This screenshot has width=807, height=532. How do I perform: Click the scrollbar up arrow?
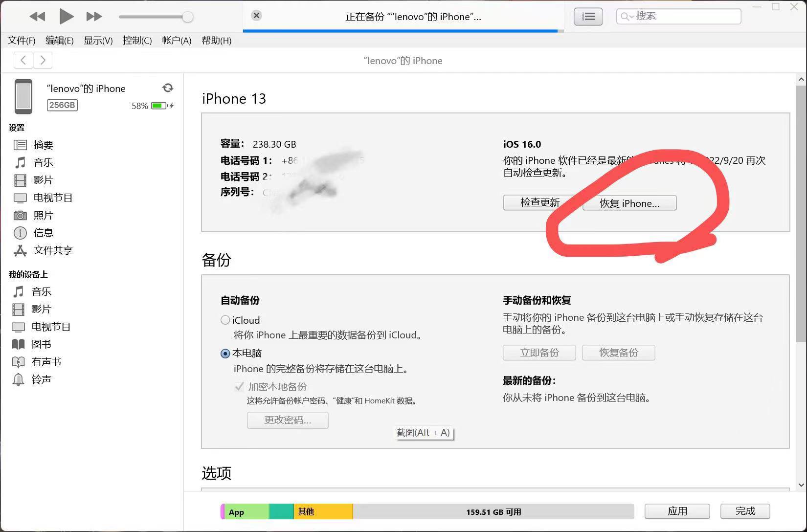coord(801,79)
